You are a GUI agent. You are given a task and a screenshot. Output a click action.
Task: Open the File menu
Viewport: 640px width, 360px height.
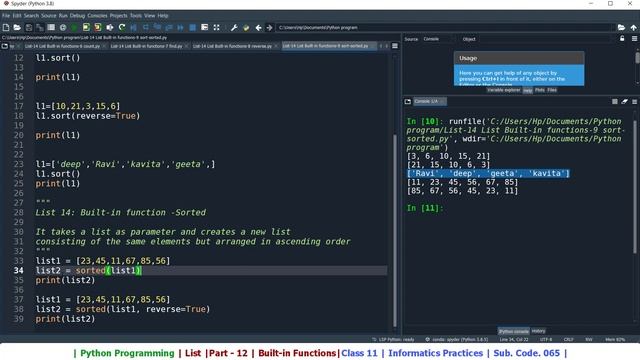point(6,16)
